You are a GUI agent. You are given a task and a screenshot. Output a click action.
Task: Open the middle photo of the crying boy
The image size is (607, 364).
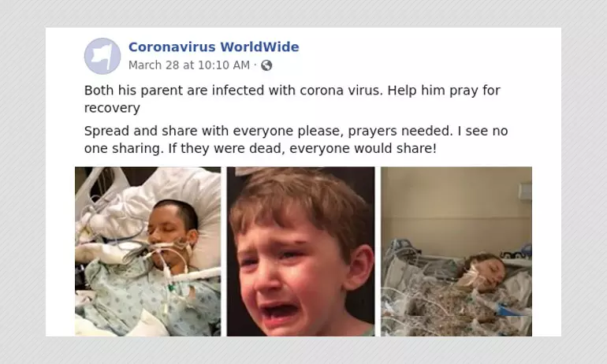pyautogui.click(x=301, y=251)
